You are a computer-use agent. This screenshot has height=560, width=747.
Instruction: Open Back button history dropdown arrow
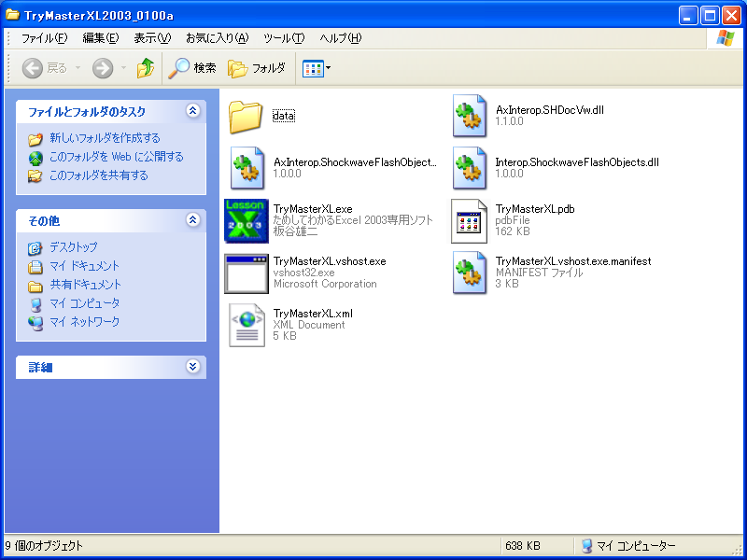[78, 68]
